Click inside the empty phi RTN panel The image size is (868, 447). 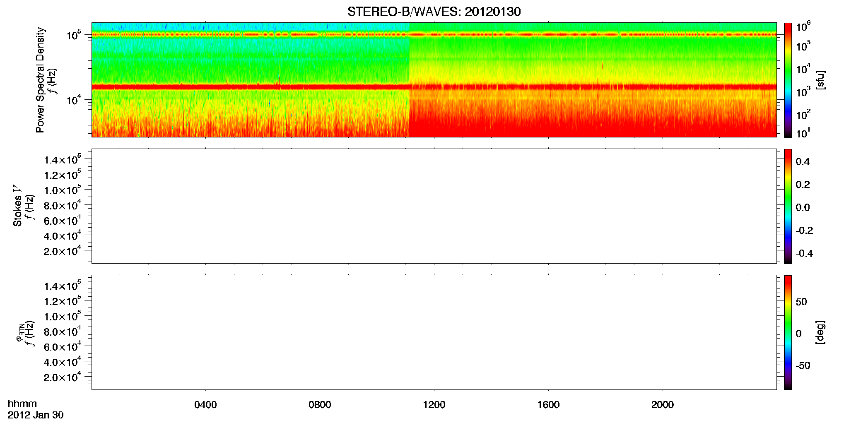434,332
